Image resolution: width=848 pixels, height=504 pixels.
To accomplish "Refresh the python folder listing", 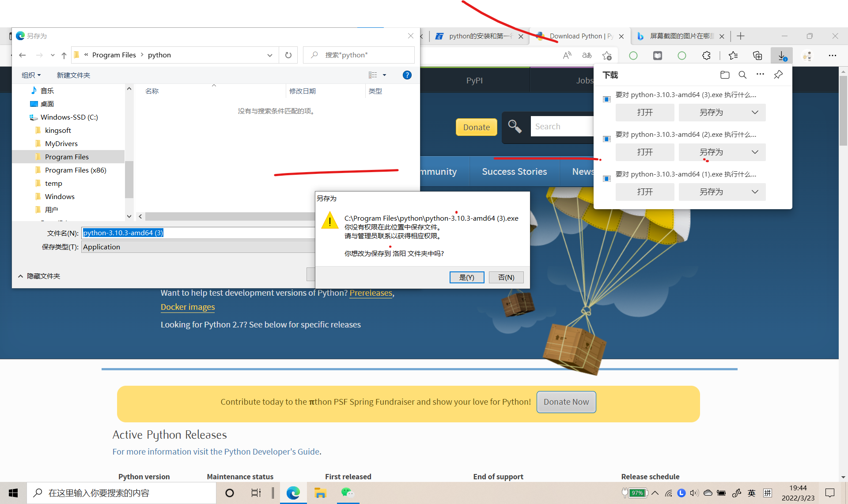I will coord(288,55).
